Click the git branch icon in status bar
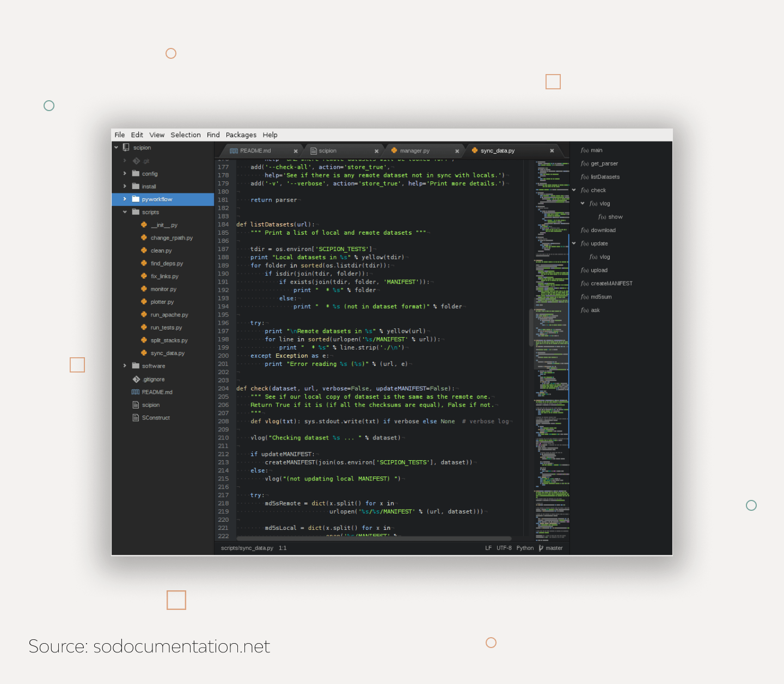Viewport: 784px width, 684px height. [541, 548]
